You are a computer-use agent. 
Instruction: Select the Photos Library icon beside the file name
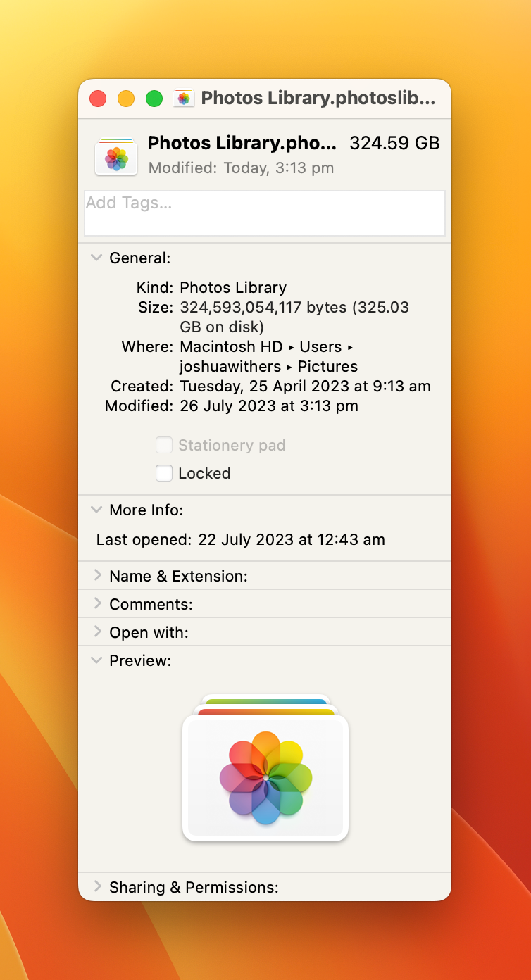click(116, 156)
